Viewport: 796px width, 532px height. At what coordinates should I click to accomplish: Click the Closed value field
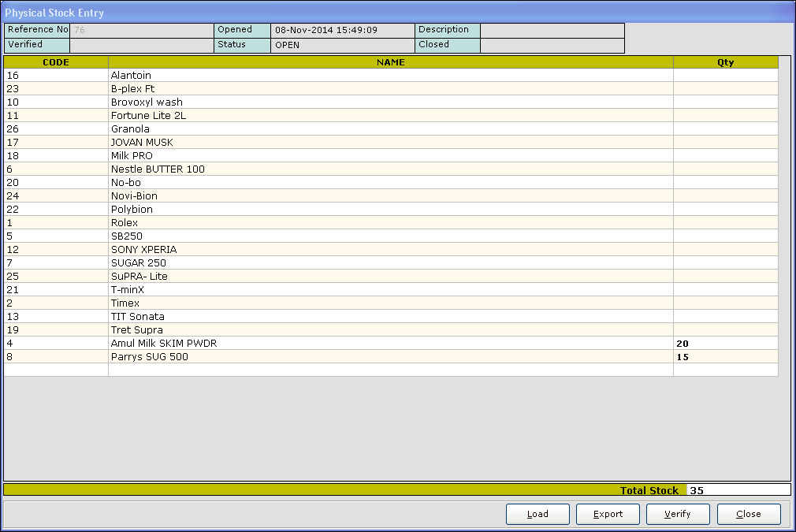pos(552,45)
